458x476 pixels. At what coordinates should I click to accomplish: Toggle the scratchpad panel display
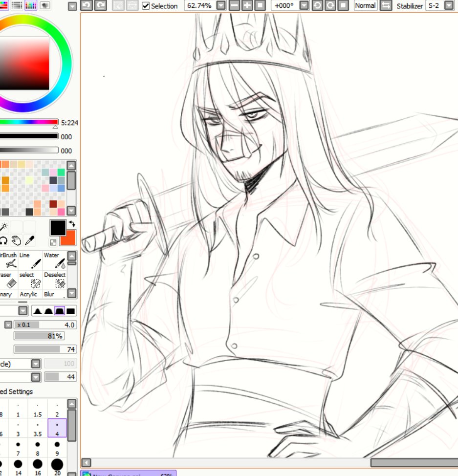coord(45,5)
